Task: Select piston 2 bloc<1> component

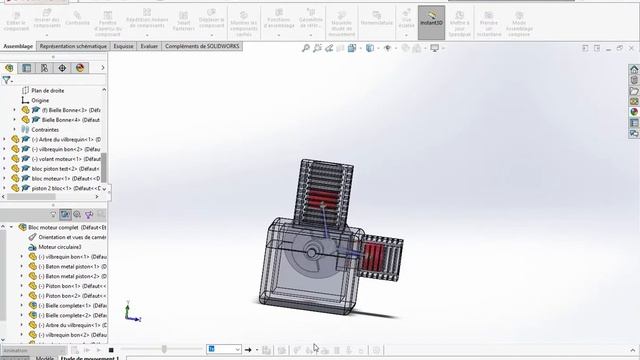Action: click(66, 189)
